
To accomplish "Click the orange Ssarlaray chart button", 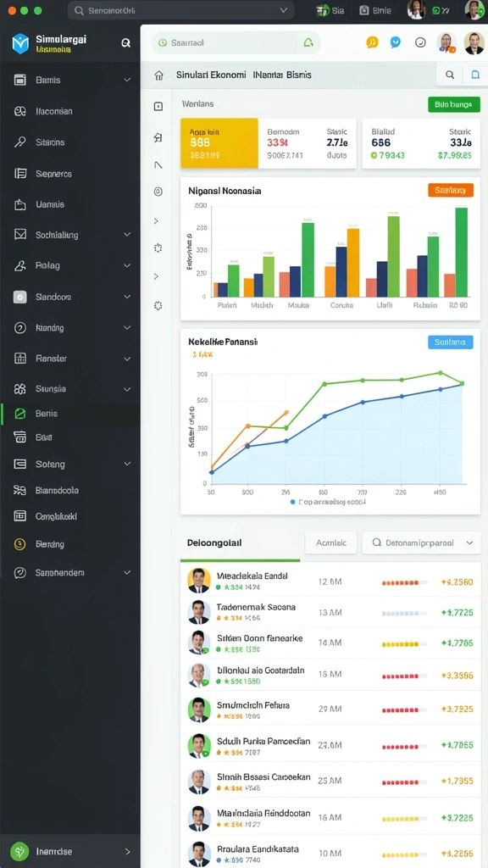I will click(451, 191).
